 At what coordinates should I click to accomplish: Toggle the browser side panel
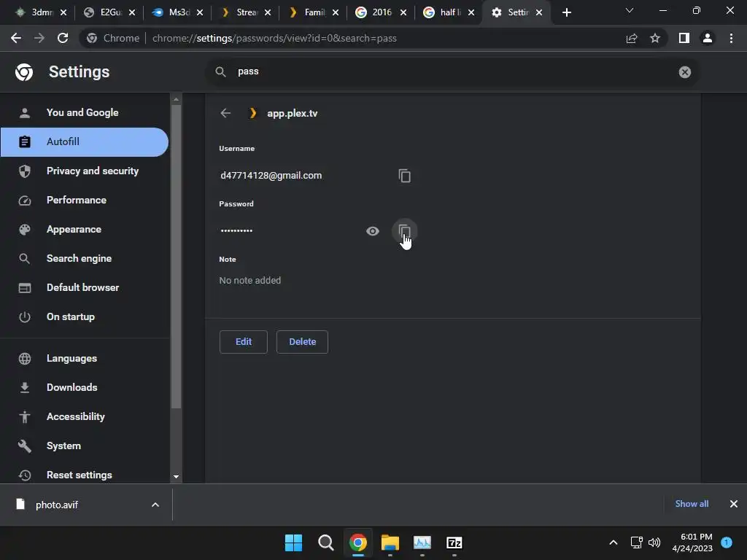(684, 38)
